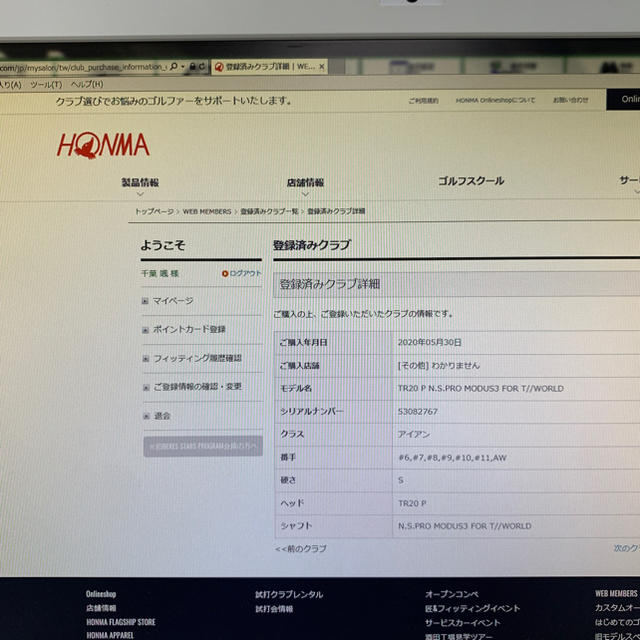Click the search magnifier in address bar
The height and width of the screenshot is (640, 640).
click(x=174, y=67)
